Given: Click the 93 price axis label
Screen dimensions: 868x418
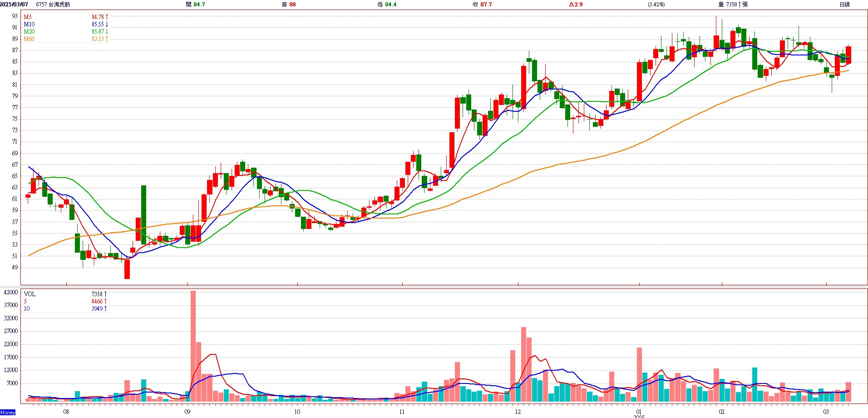Looking at the screenshot, I should click(x=15, y=16).
